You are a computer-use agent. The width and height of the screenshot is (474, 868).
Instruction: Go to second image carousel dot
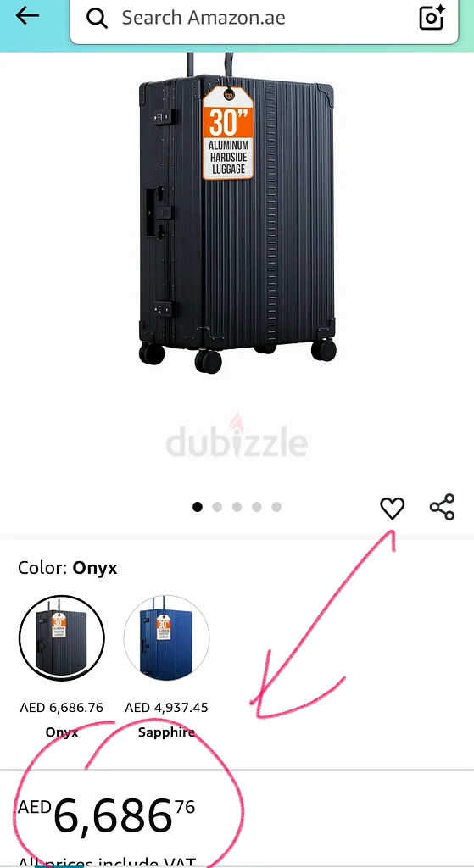pos(217,507)
